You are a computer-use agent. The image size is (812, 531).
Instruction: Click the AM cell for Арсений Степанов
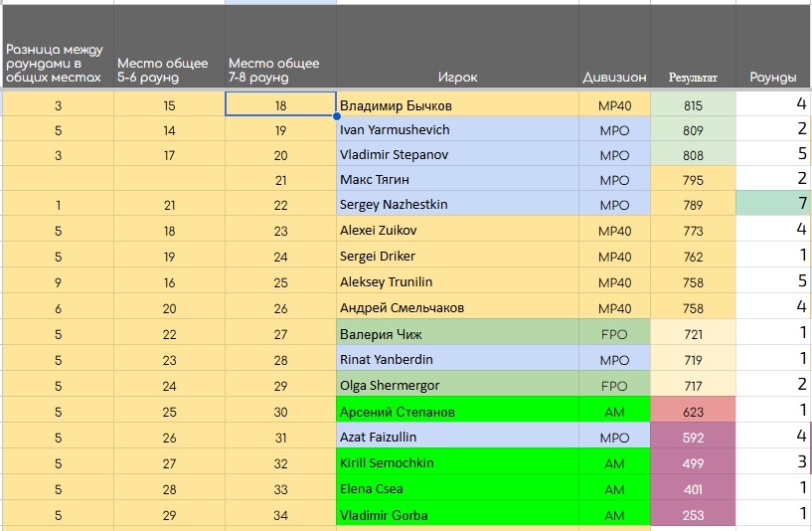(614, 410)
